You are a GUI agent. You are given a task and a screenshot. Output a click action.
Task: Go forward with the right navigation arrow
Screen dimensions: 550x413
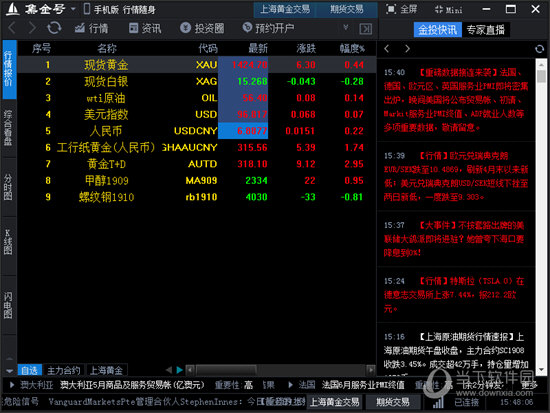[x=32, y=28]
